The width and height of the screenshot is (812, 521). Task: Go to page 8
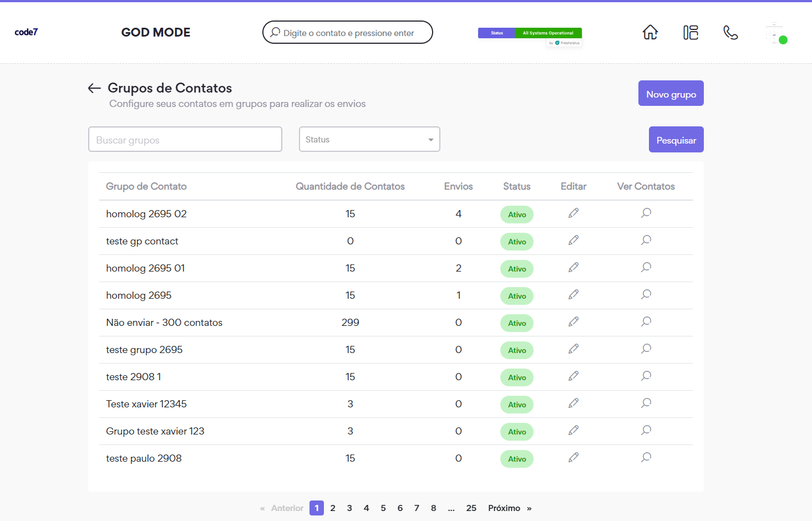point(434,508)
